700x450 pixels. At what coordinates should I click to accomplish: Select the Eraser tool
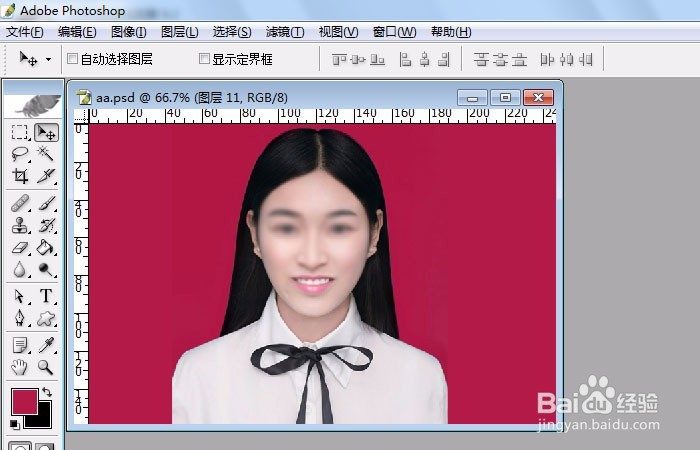click(19, 247)
